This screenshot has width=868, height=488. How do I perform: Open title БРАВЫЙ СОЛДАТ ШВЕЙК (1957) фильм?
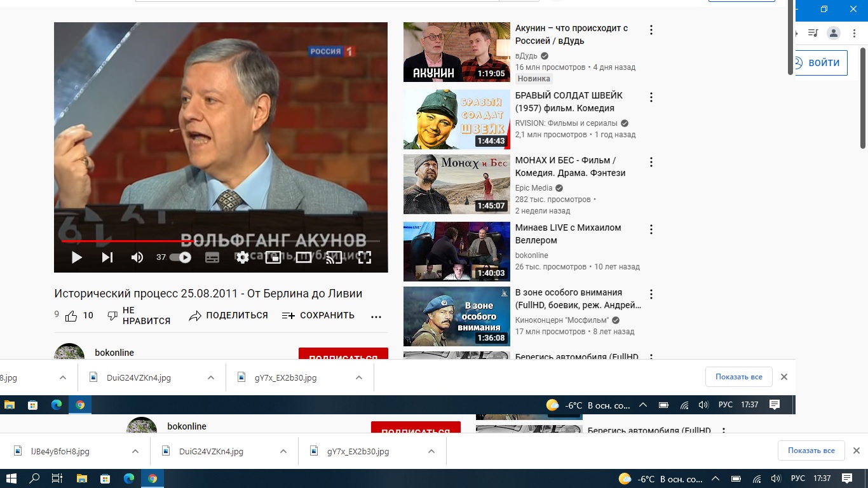tap(569, 102)
